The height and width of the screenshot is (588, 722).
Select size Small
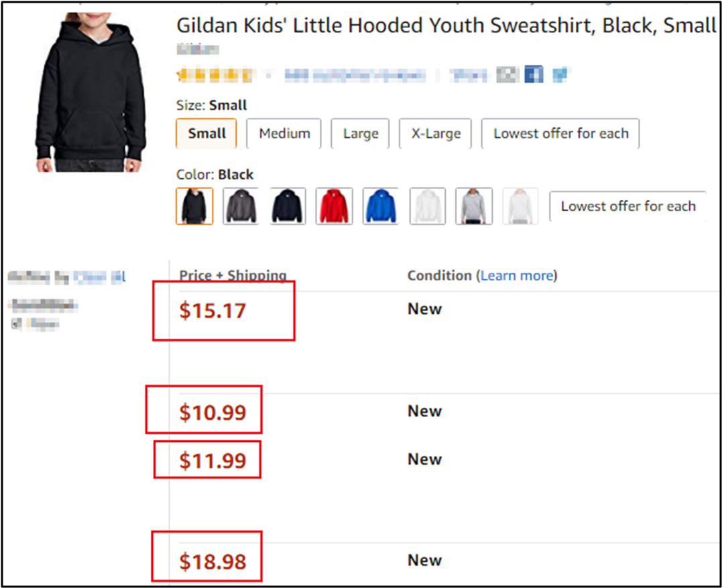point(206,133)
